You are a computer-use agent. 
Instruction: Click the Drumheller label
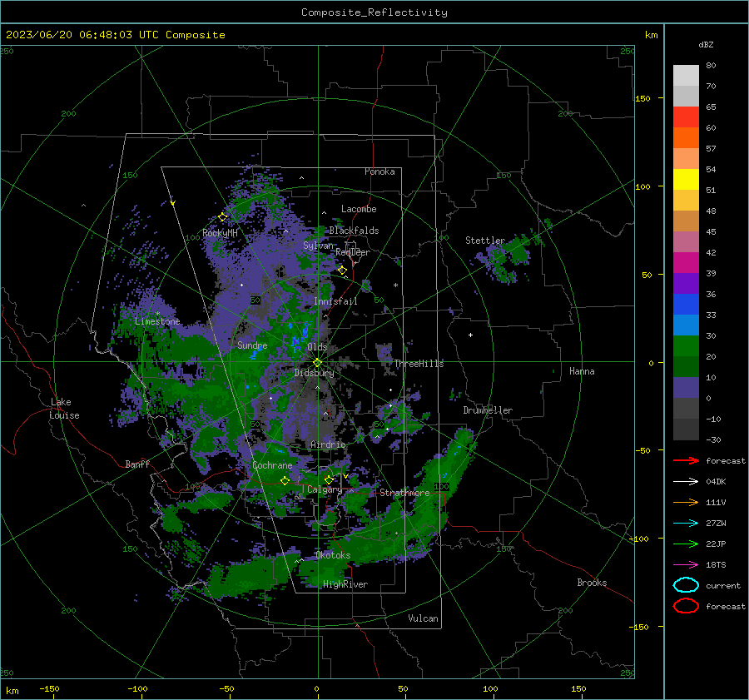tap(488, 410)
